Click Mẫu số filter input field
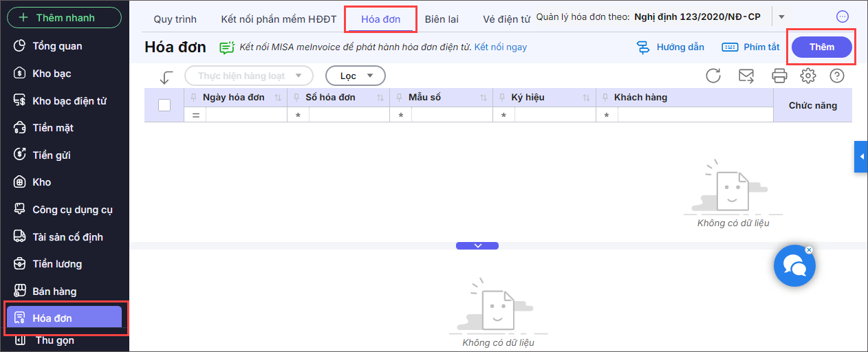868x352 pixels. [452, 115]
